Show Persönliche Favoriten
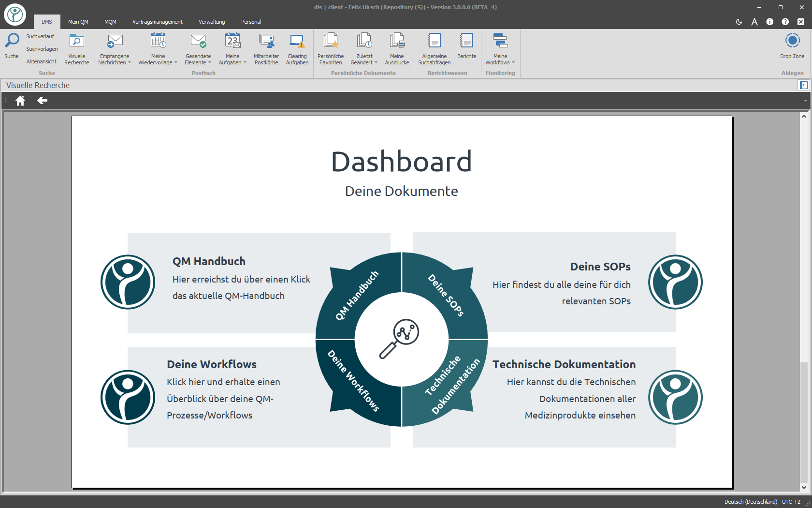The height and width of the screenshot is (508, 812). coord(331,48)
